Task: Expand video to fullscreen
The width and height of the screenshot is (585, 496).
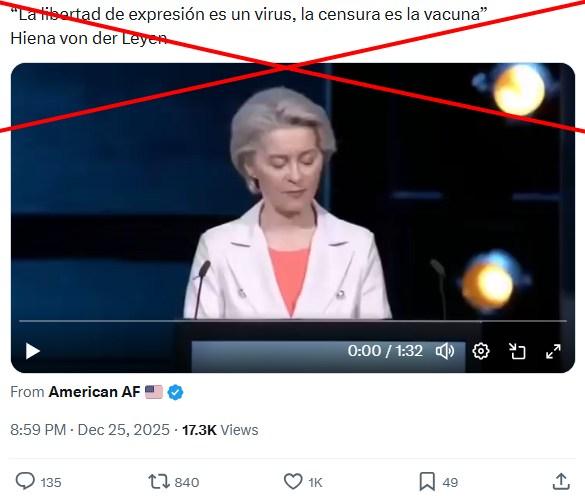Action: pyautogui.click(x=553, y=351)
